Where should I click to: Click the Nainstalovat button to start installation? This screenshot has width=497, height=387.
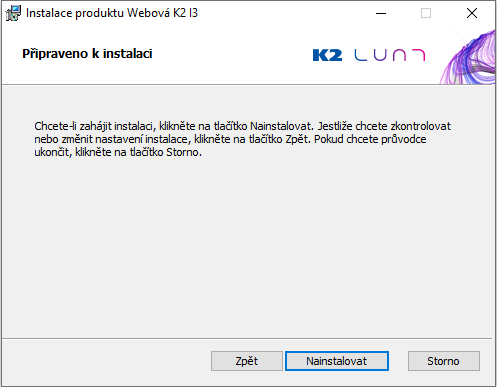(x=337, y=361)
